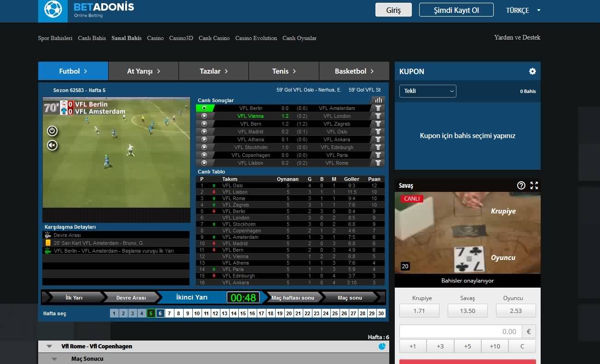Switch to the Futbol tab

[x=73, y=71]
